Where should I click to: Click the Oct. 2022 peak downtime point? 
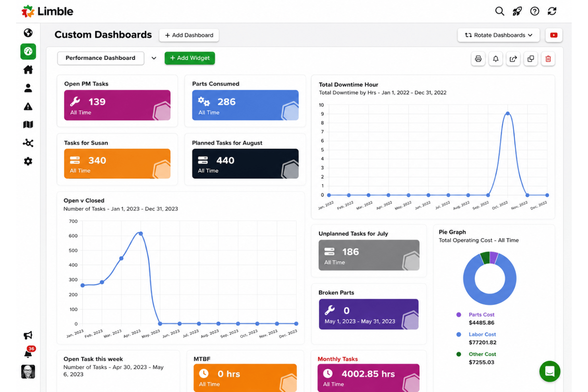tap(507, 114)
